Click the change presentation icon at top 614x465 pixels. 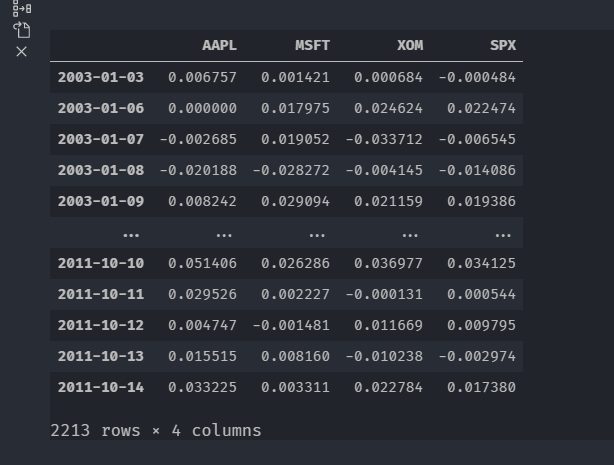[22, 8]
